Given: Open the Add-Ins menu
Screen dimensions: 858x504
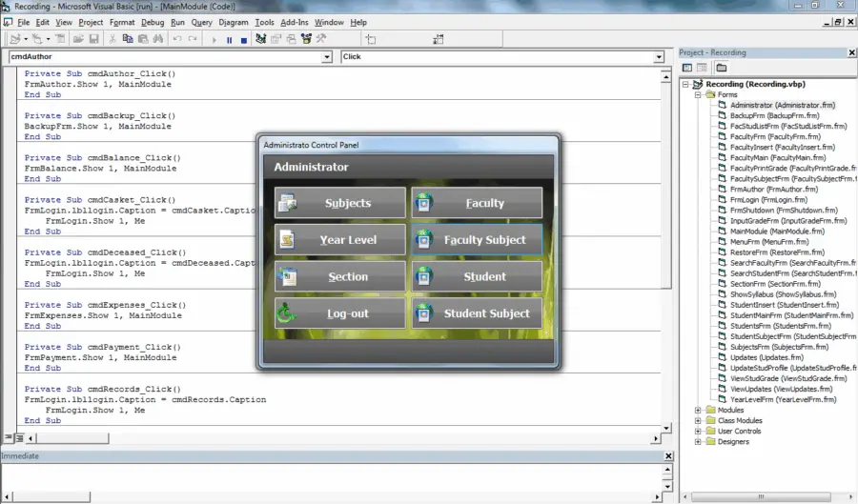Looking at the screenshot, I should pyautogui.click(x=295, y=23).
